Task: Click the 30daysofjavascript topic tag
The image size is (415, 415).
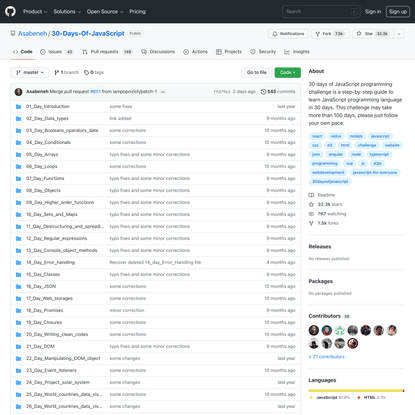Action: 330,181
